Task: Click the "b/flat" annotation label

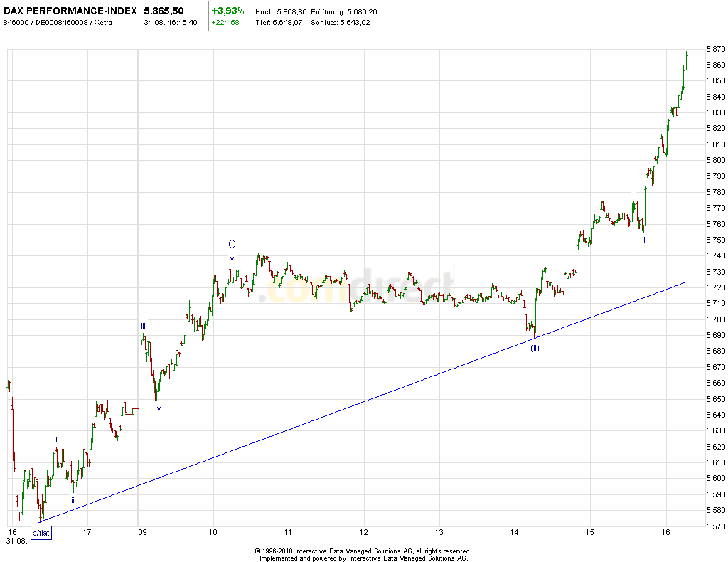Action: click(40, 531)
